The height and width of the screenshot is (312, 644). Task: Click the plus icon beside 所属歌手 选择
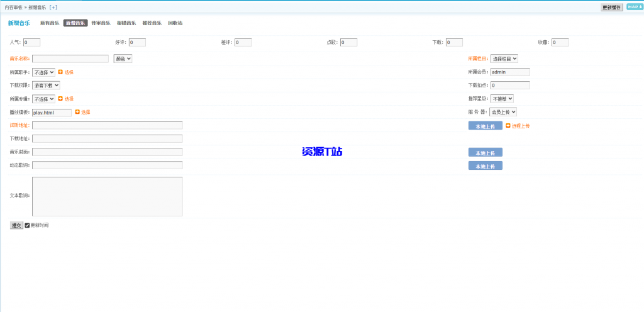click(x=60, y=72)
